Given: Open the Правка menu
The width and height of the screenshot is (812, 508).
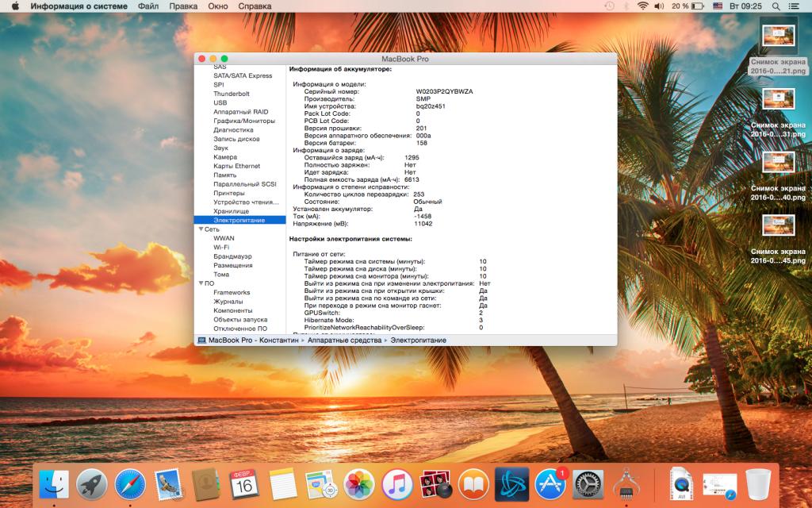Looking at the screenshot, I should (x=183, y=6).
